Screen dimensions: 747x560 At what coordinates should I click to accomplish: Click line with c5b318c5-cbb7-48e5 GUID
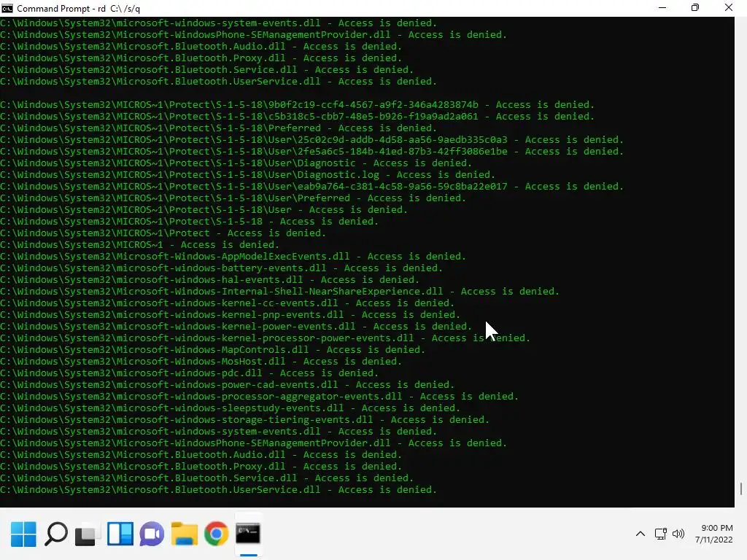[x=298, y=116]
